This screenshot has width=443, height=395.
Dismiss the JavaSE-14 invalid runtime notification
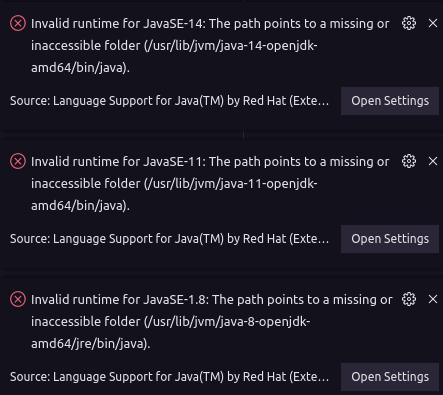tap(433, 23)
